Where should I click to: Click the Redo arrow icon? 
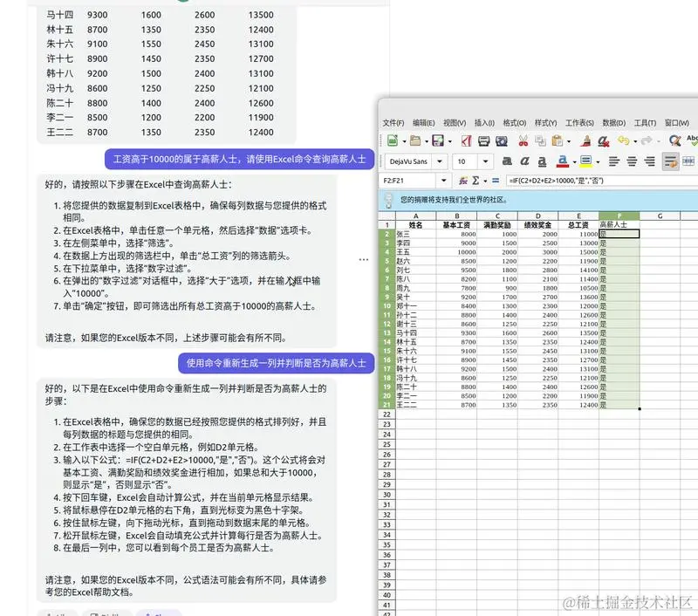pos(647,140)
